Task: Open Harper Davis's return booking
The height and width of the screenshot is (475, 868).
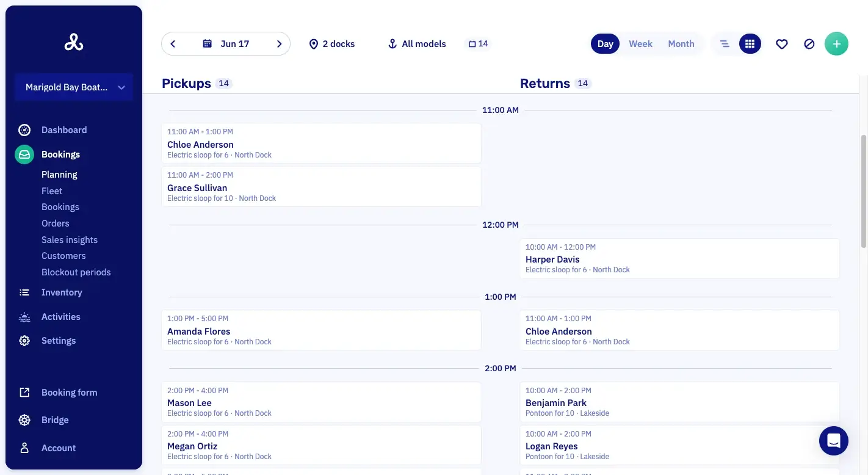Action: 679,259
